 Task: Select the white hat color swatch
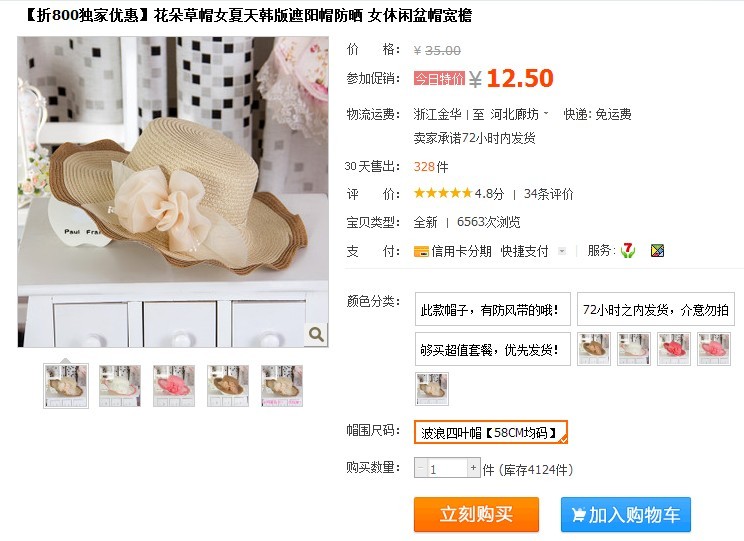click(633, 349)
